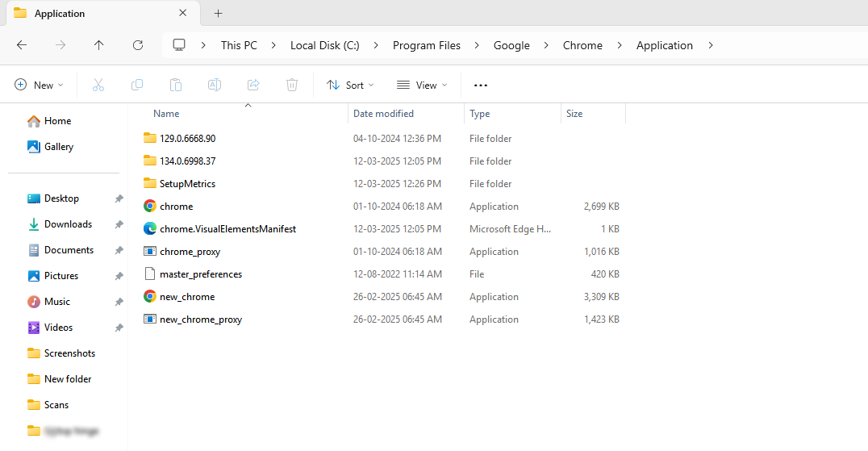The width and height of the screenshot is (868, 451).
Task: Select the chrome application icon
Action: (149, 206)
